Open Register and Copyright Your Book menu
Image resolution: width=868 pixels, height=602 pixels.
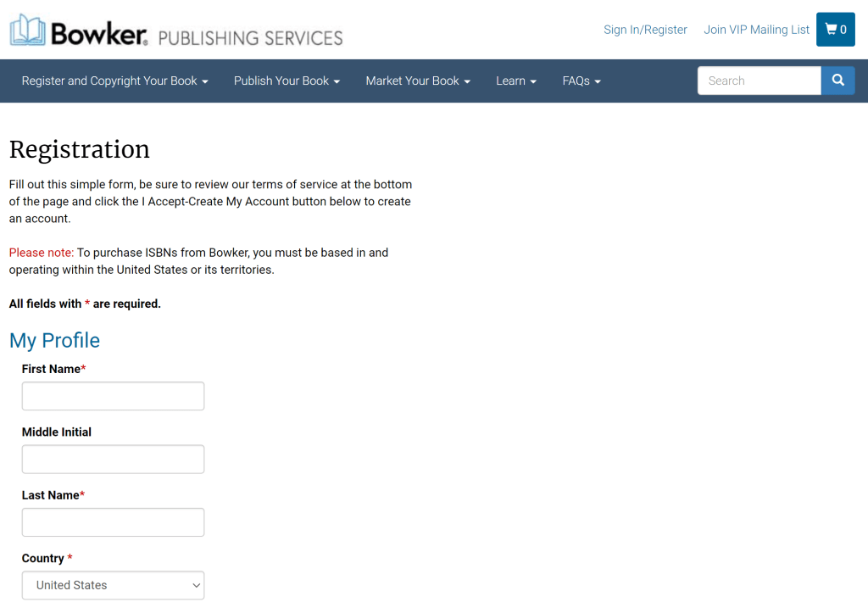click(x=114, y=81)
